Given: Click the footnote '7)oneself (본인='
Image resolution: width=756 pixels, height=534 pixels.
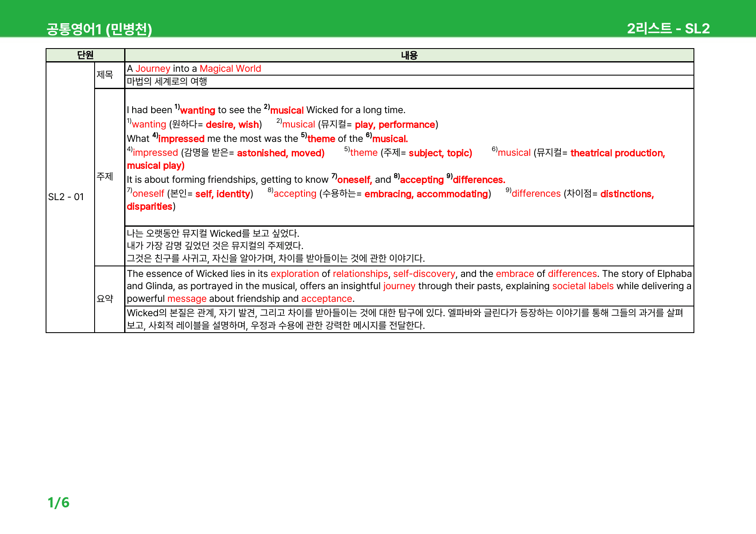Looking at the screenshot, I should 160,193.
